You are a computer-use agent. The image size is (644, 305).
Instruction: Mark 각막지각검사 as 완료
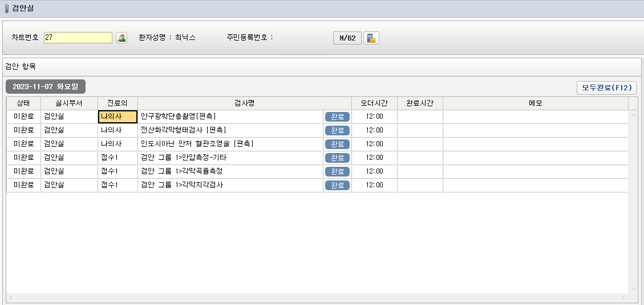337,185
